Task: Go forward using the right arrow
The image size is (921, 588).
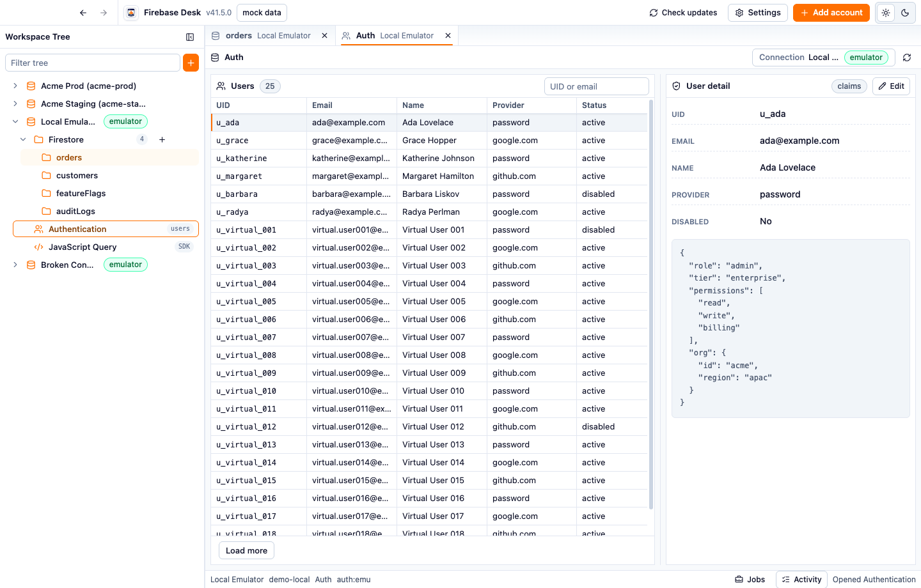Action: [104, 13]
